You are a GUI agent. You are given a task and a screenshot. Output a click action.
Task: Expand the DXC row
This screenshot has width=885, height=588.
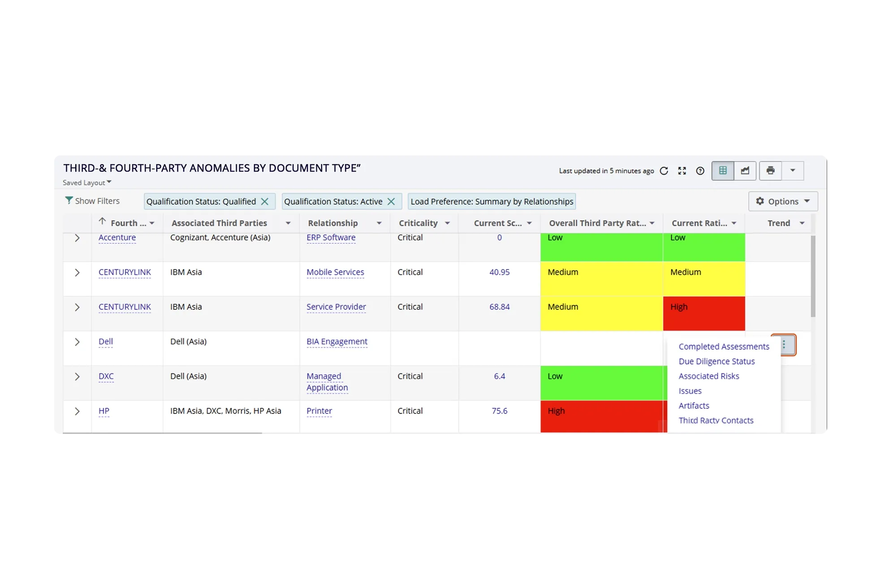(77, 377)
